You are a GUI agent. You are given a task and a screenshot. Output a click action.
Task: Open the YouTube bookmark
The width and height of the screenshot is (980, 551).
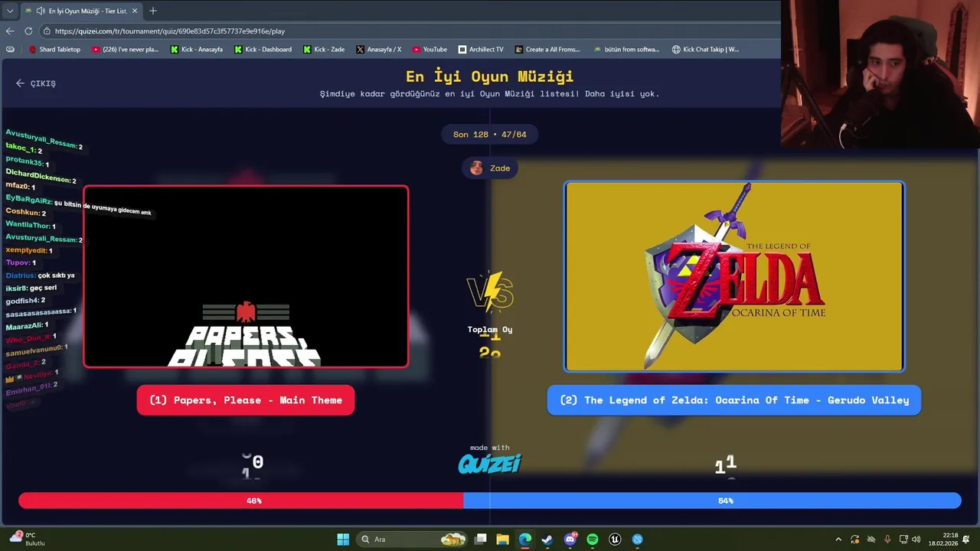[x=430, y=49]
